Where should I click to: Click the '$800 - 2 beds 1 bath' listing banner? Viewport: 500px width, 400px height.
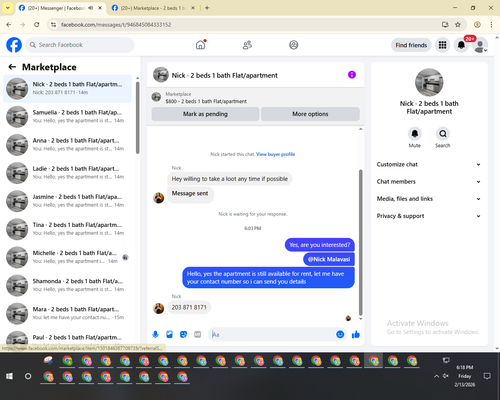tap(256, 97)
